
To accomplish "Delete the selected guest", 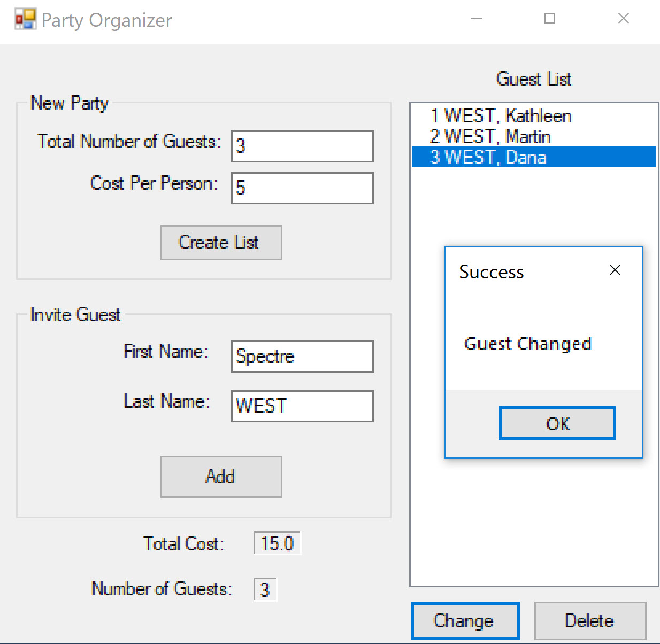I will click(590, 621).
